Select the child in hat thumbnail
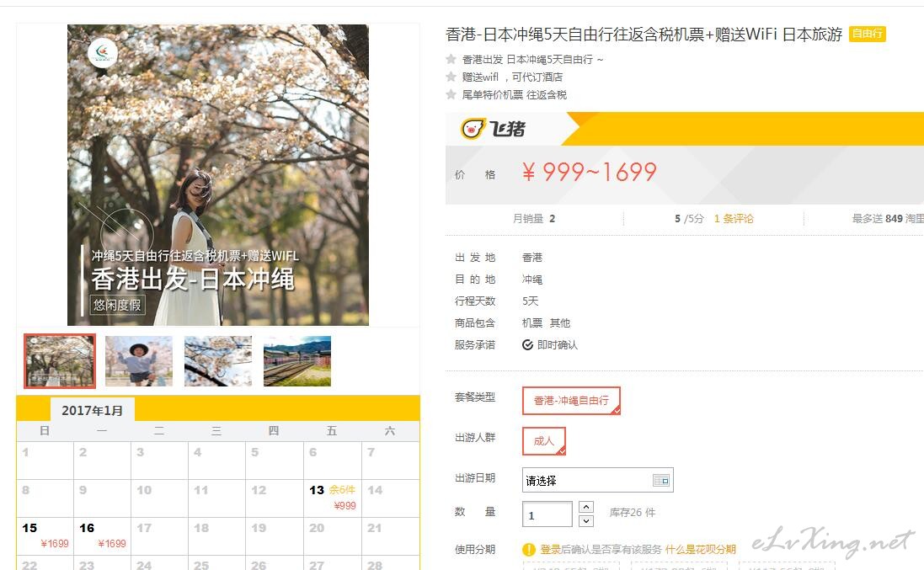924x570 pixels. point(139,361)
